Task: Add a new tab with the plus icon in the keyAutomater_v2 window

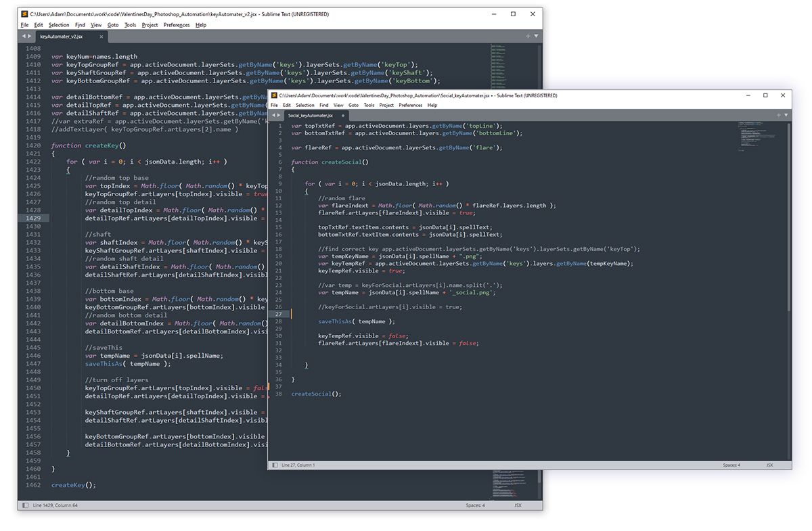Action: click(x=528, y=36)
